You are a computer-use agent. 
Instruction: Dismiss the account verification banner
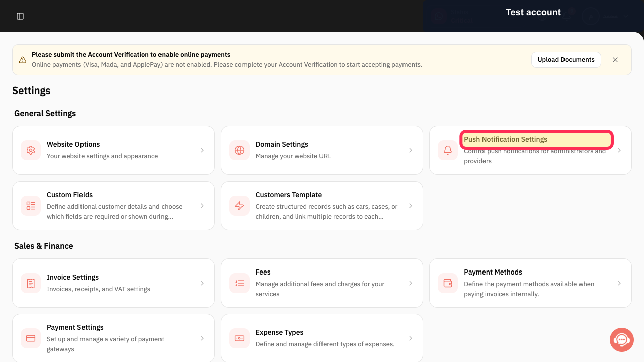click(x=615, y=60)
